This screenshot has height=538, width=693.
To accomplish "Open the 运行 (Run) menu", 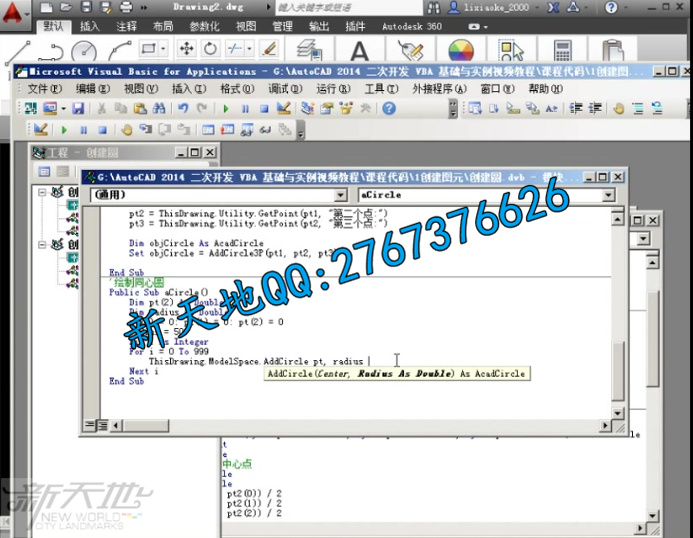I will (333, 89).
